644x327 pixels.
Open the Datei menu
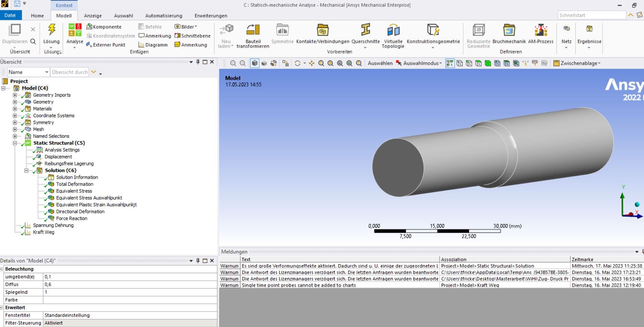[x=11, y=15]
